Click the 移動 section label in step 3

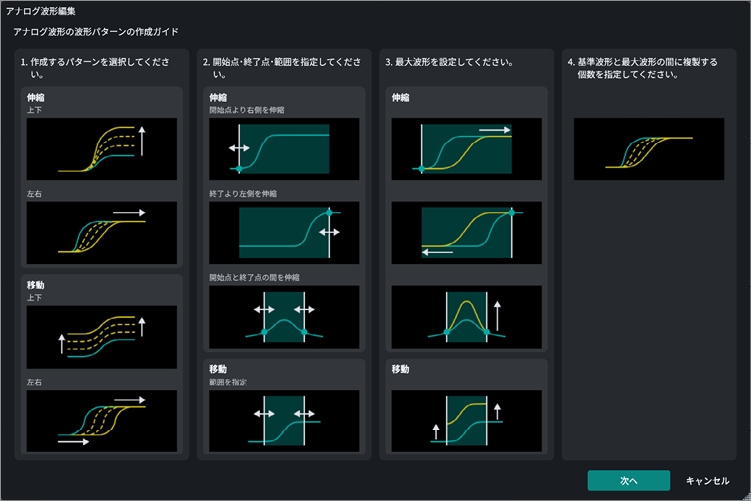(x=400, y=369)
